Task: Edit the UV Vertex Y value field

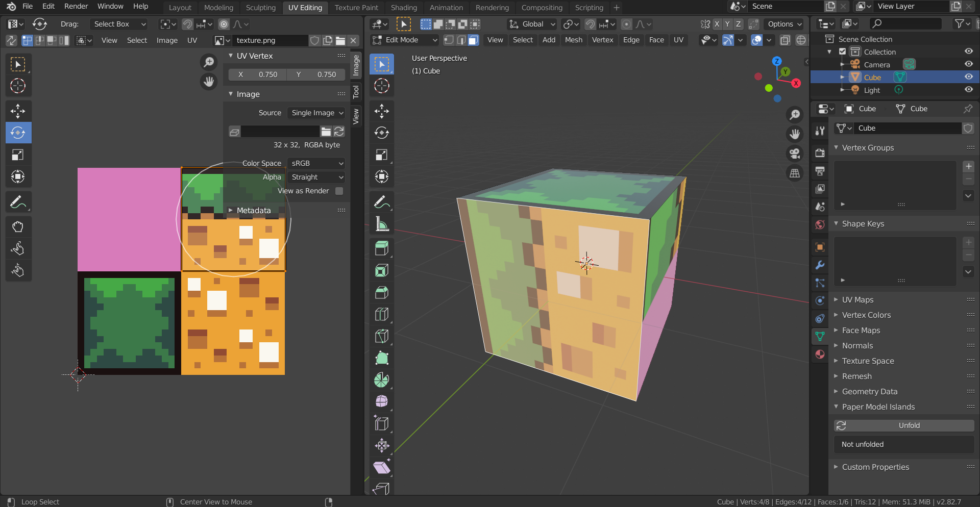Action: [316, 74]
